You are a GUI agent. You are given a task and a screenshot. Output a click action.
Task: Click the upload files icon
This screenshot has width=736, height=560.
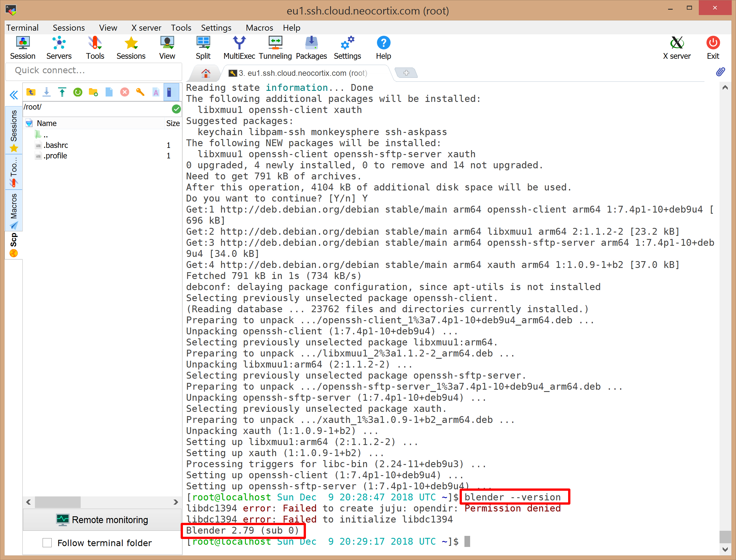(62, 92)
